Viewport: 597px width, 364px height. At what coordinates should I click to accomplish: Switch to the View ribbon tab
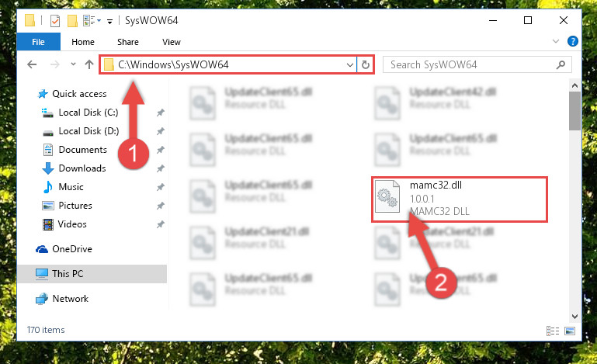tap(172, 42)
